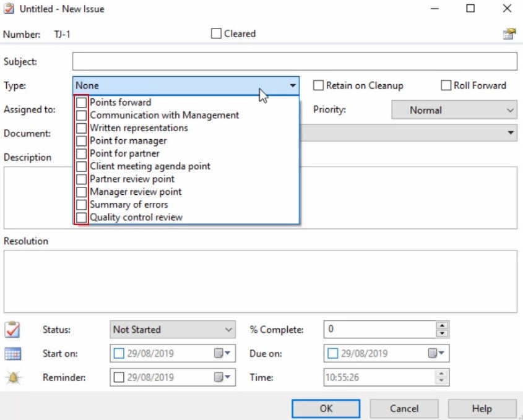Open the issue properties icon near top right
Viewport: 523px width, 420px height.
point(509,34)
